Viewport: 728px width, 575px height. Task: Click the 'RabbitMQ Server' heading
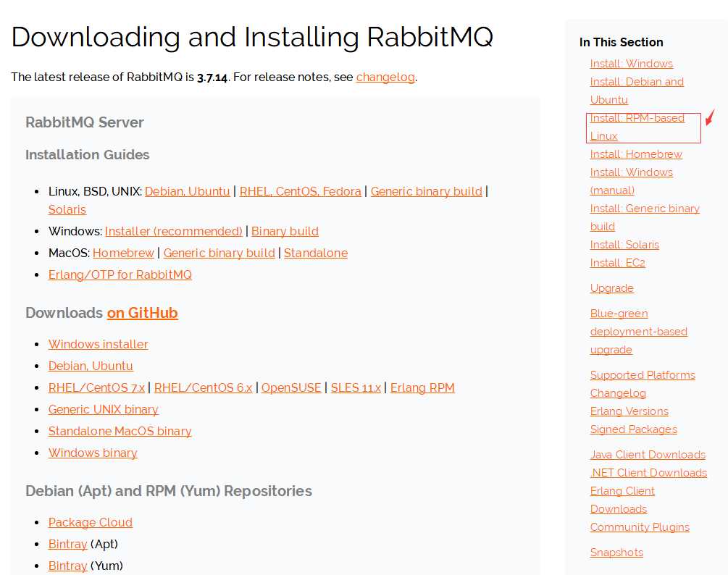pyautogui.click(x=85, y=122)
